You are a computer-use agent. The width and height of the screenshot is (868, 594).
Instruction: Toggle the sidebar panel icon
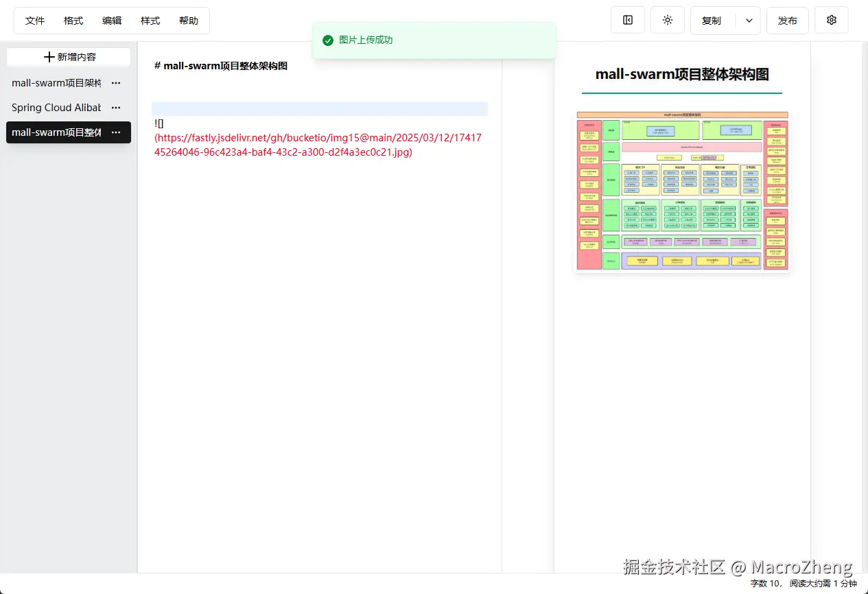[x=628, y=20]
